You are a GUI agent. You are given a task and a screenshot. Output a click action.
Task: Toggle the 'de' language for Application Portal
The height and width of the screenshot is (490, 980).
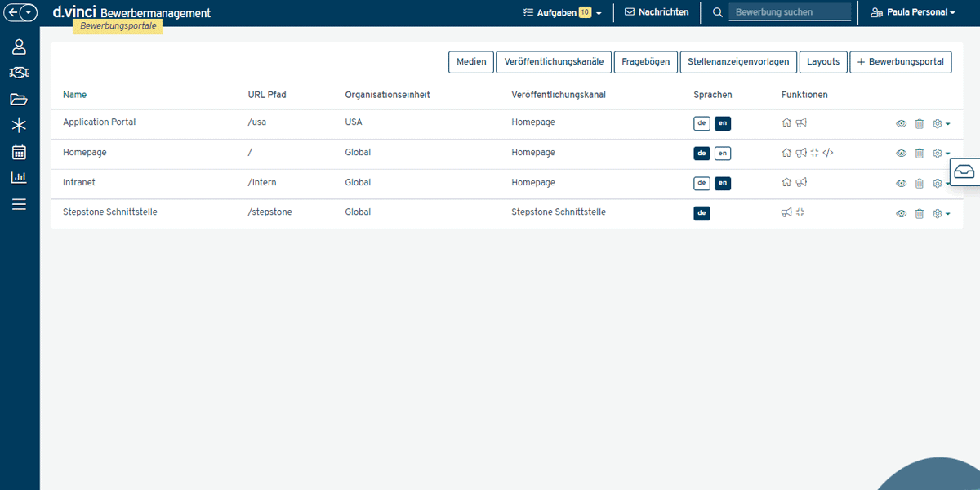[702, 123]
